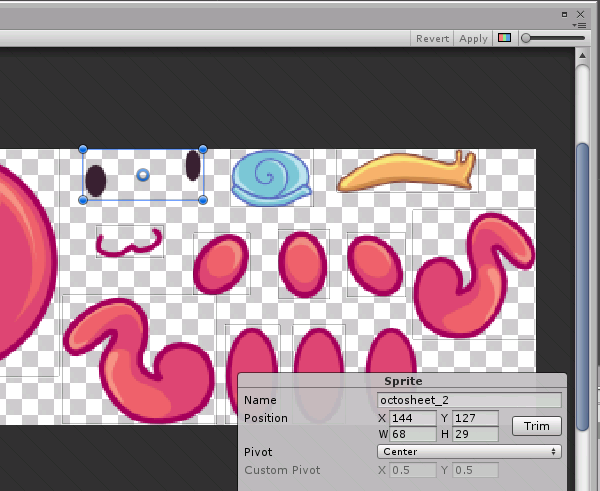Click the Position Y field showing 127
This screenshot has height=491, width=600.
tap(475, 418)
